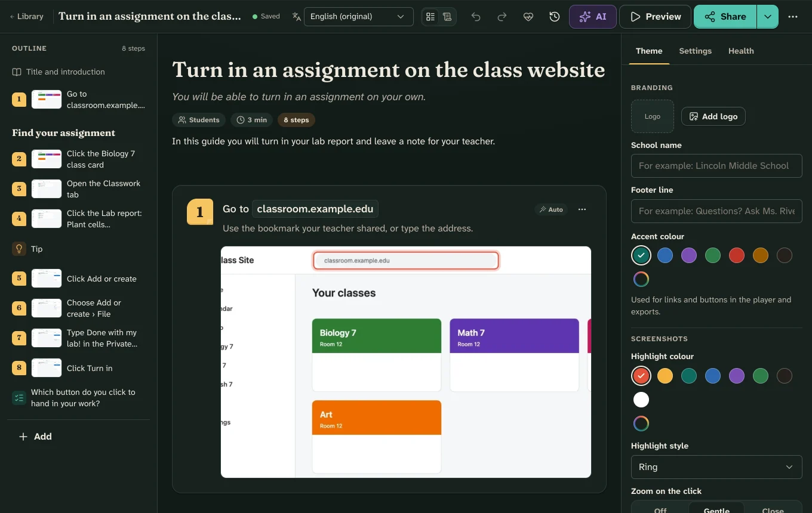The height and width of the screenshot is (513, 812).
Task: Open the English (original) language dropdown
Action: pyautogui.click(x=358, y=17)
